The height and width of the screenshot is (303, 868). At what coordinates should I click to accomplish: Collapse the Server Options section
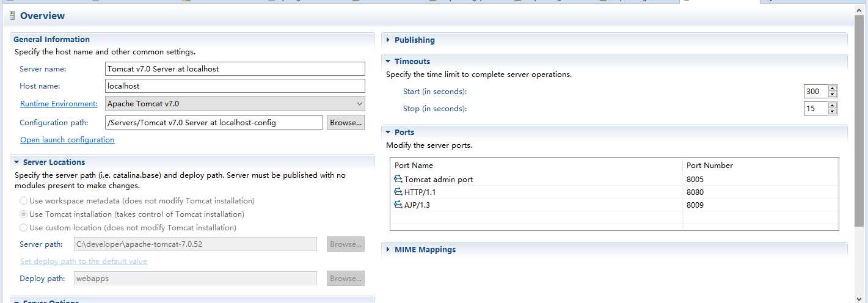tap(16, 301)
